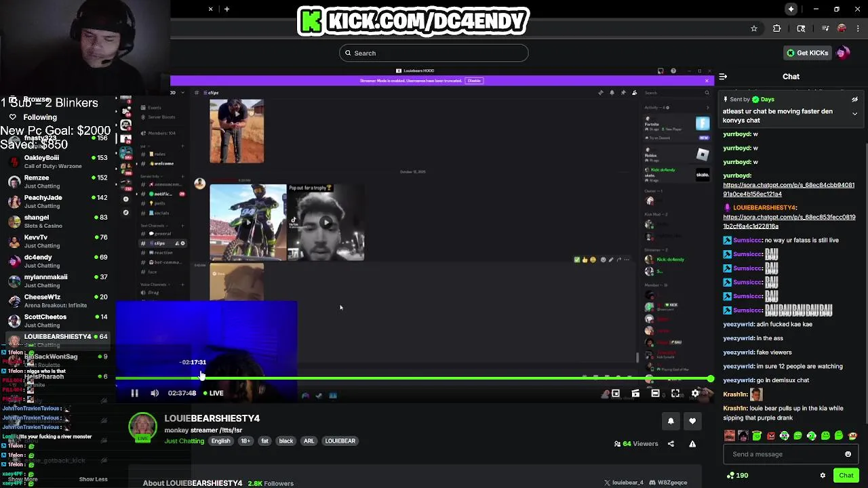Focus the Kick search box
Viewport: 868px width, 488px height.
pyautogui.click(x=434, y=53)
